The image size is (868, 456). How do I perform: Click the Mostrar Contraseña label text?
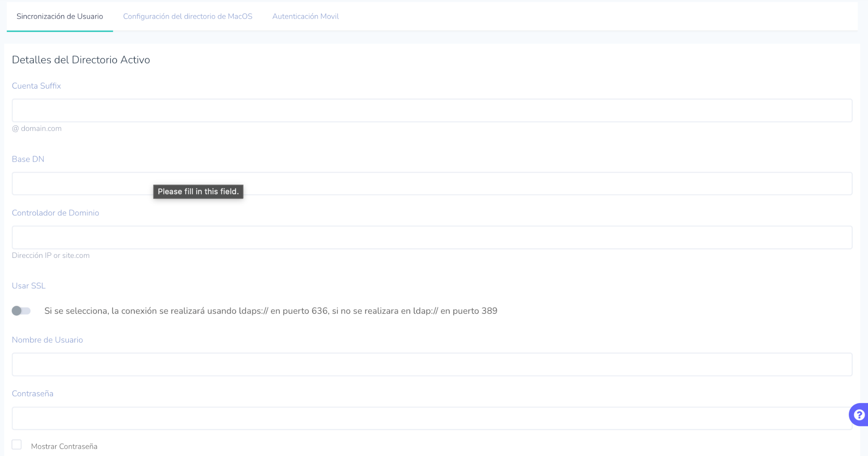coord(64,446)
